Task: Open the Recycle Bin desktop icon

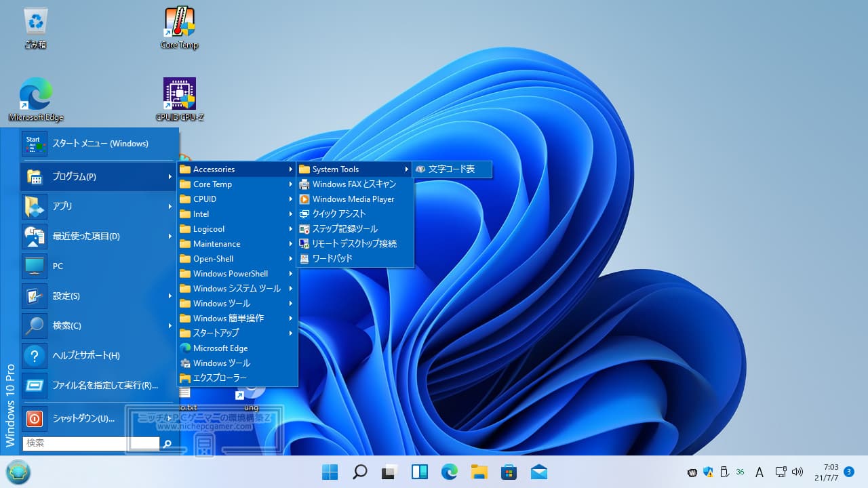Action: [35, 28]
